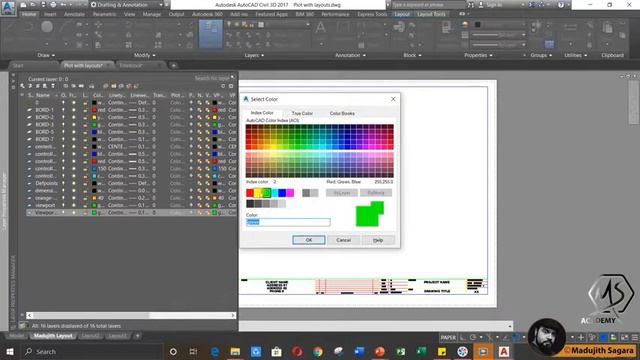Pick the magenta standard color swatch
640x360 pixels.
pos(290,193)
